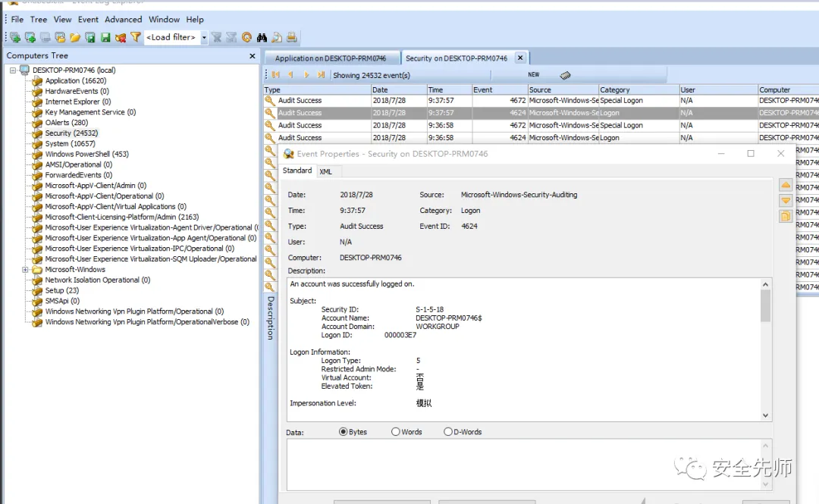The width and height of the screenshot is (819, 504).
Task: Sort by the Event column header
Action: (x=499, y=90)
